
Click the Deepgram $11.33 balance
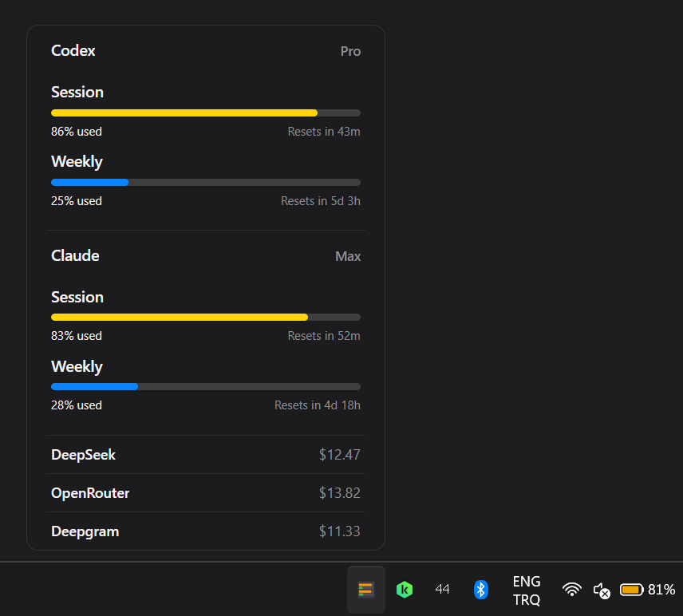339,531
